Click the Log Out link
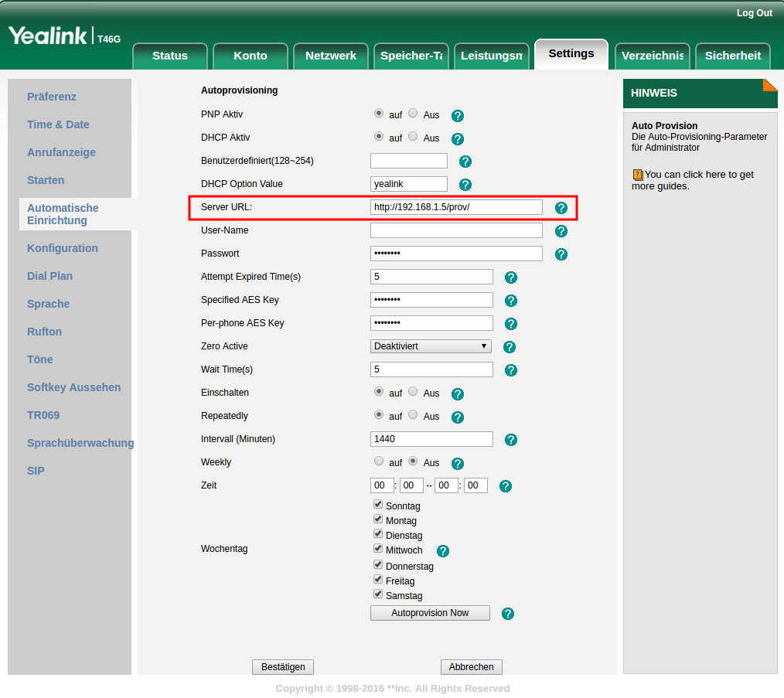784x698 pixels. [754, 13]
